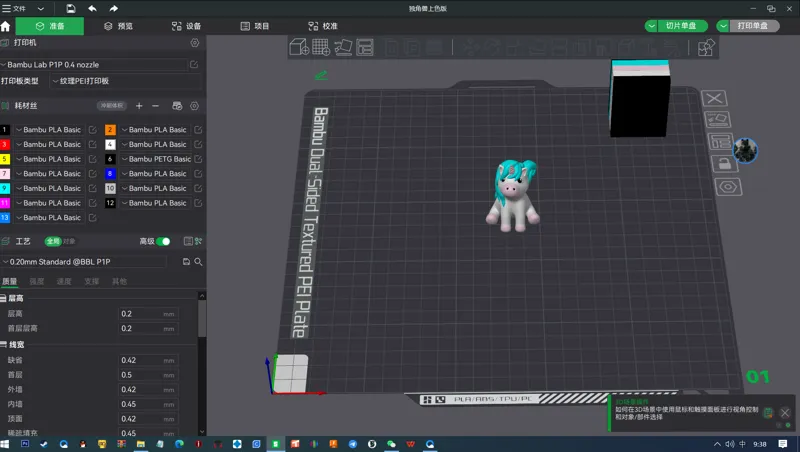
Task: Open the print plate dropdown arrow
Action: pyautogui.click(x=723, y=26)
